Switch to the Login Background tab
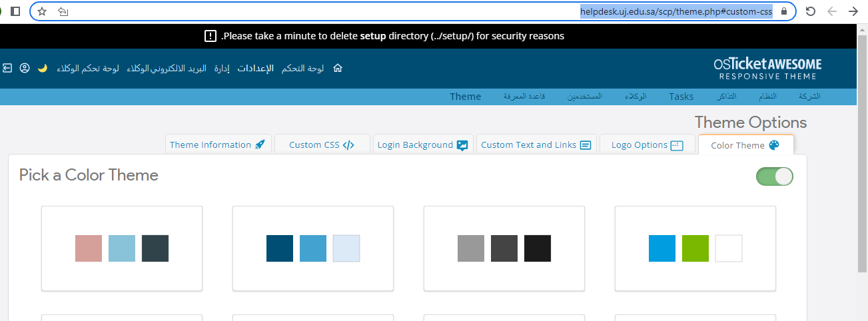This screenshot has width=868, height=321. pos(423,145)
